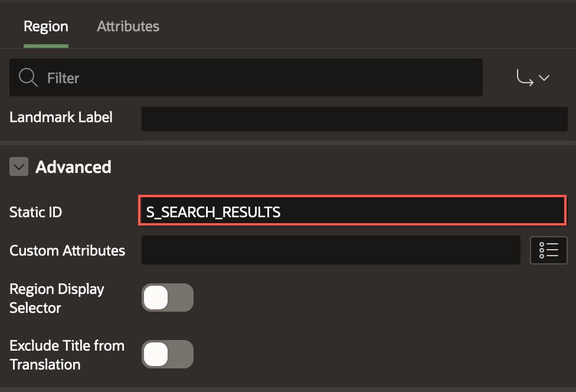
Task: Click the Advanced section heading
Action: [73, 167]
